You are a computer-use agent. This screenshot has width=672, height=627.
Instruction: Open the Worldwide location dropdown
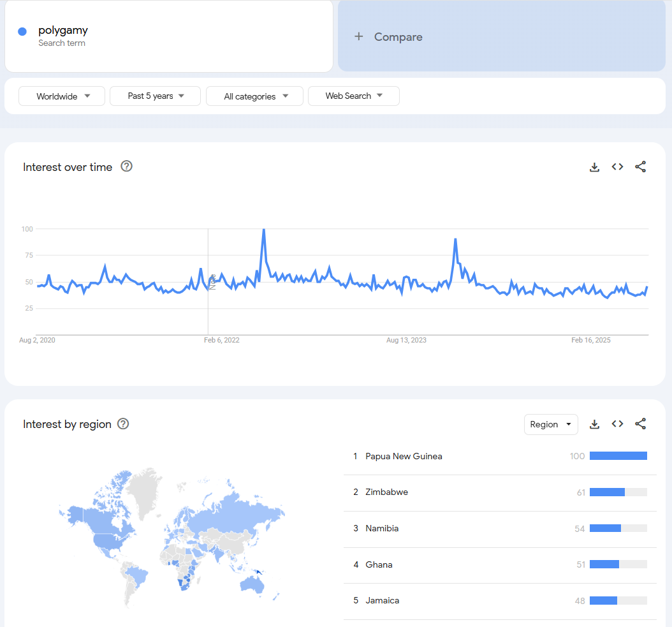62,96
